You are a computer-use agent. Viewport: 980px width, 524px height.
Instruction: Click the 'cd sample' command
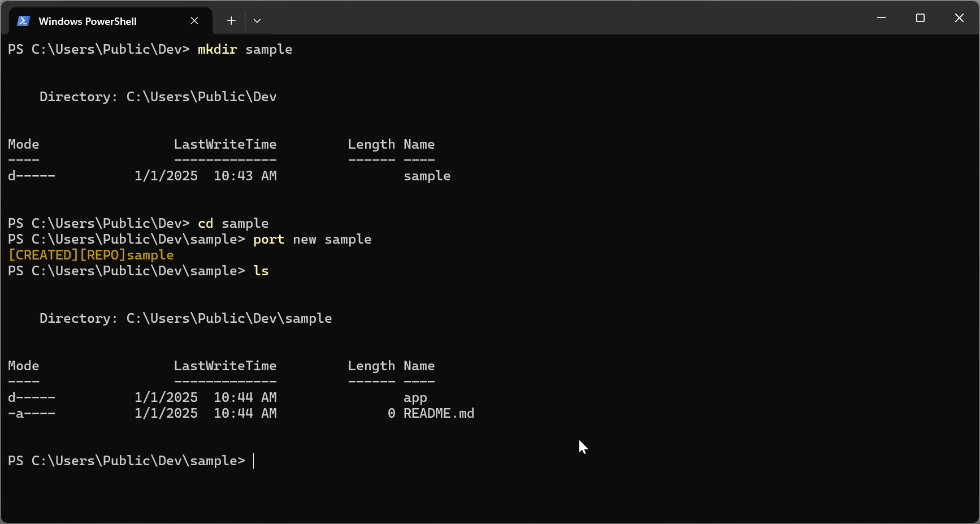(x=233, y=224)
